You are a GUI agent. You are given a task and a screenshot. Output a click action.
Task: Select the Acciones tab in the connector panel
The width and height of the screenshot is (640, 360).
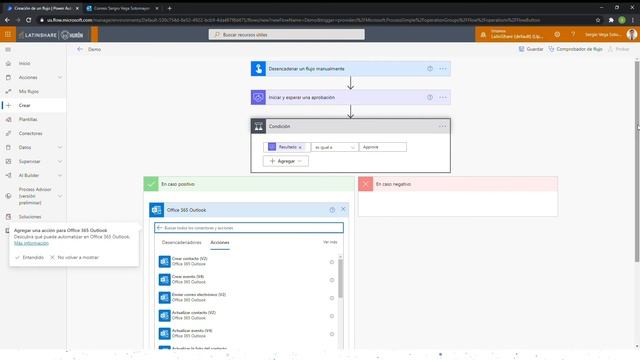click(220, 242)
